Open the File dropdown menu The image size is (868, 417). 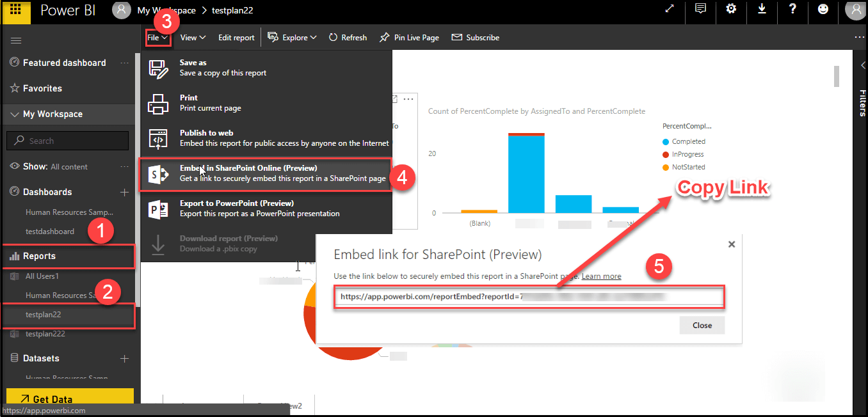[157, 38]
